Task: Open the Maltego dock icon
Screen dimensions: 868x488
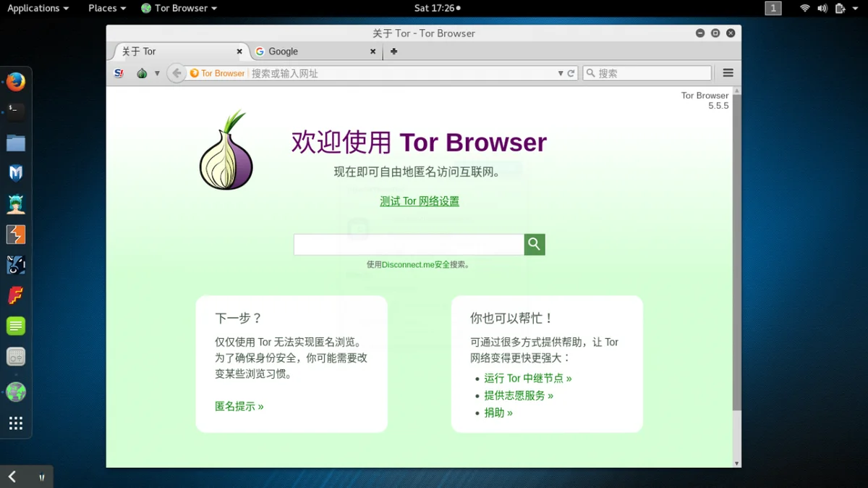Action: click(16, 265)
